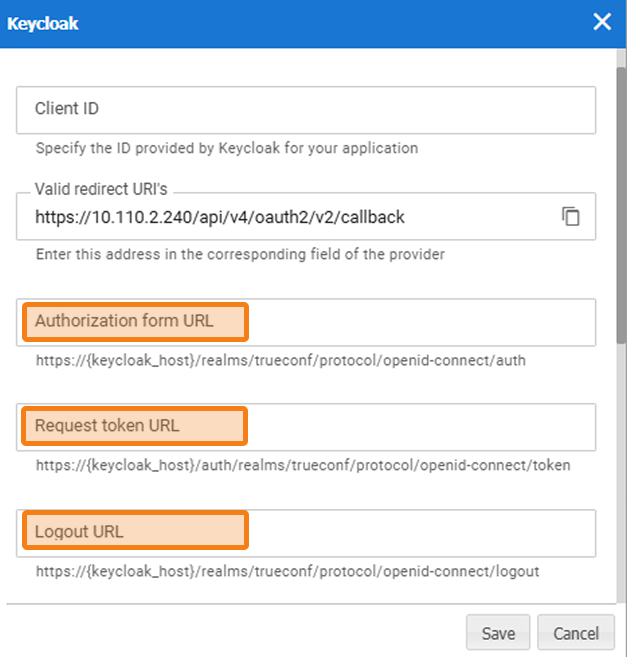Focus the Client ID field

pyautogui.click(x=305, y=109)
